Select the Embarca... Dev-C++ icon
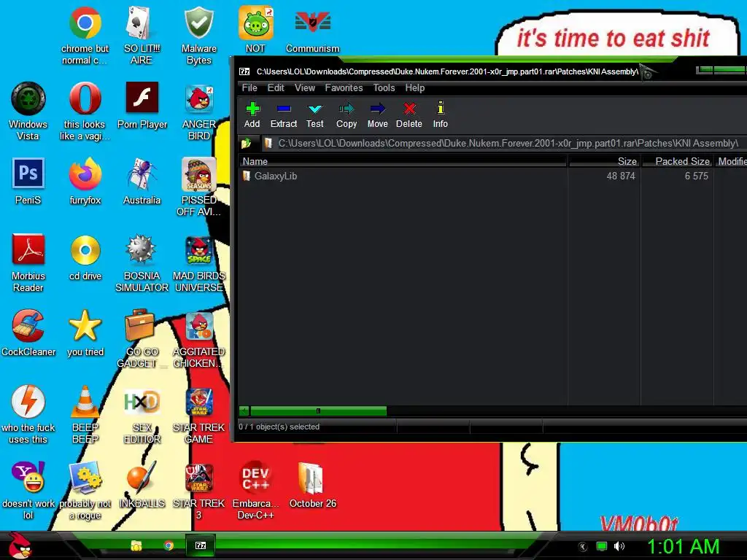 (255, 490)
